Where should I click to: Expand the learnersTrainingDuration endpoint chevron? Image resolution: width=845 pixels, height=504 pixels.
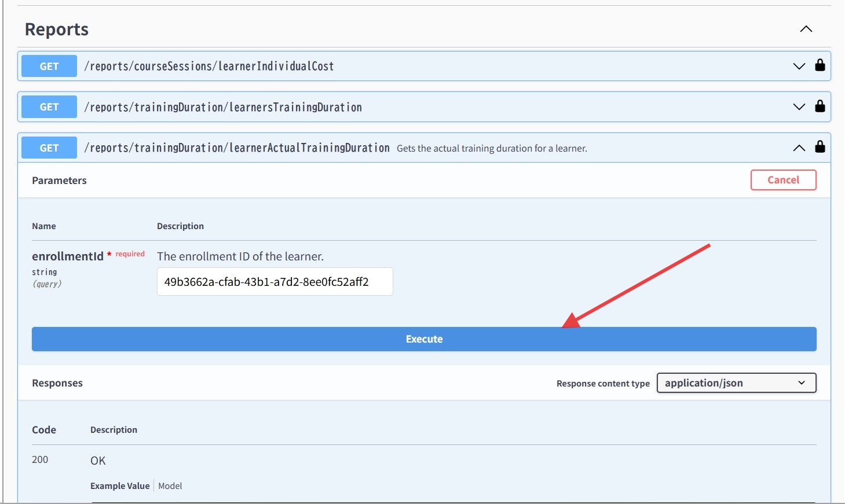click(799, 106)
